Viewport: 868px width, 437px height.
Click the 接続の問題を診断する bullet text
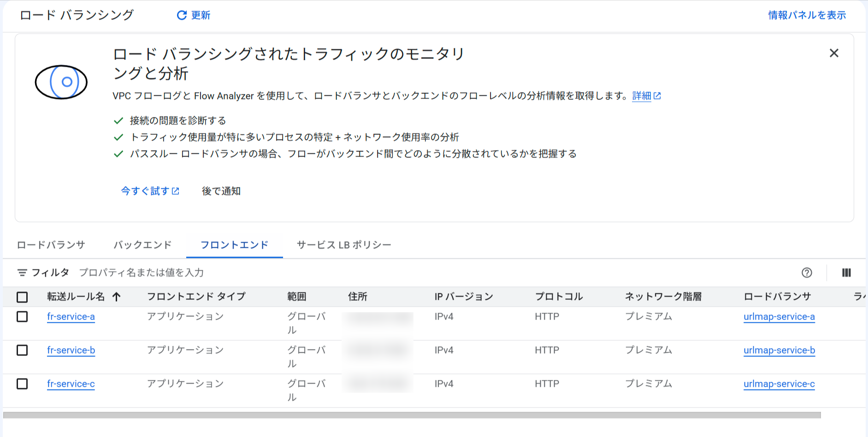coord(178,121)
